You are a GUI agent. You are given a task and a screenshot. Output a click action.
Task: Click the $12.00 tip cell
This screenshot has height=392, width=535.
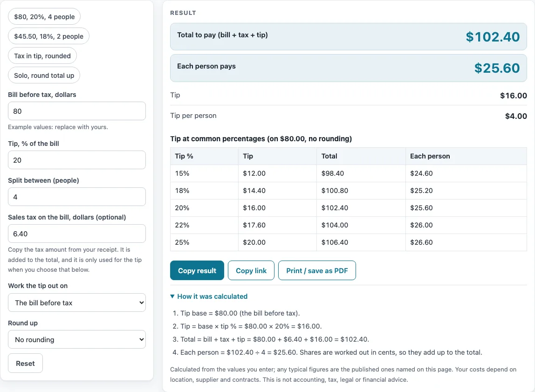coord(277,173)
